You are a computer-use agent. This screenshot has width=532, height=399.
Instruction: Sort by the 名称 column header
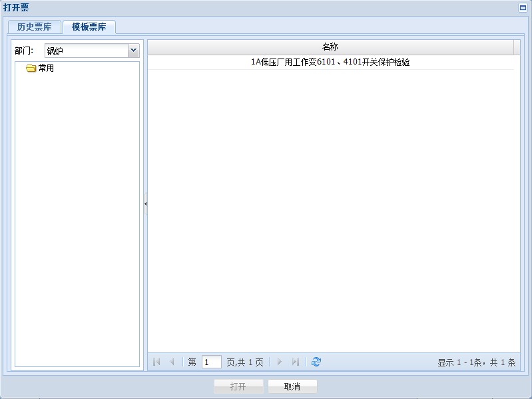[330, 47]
